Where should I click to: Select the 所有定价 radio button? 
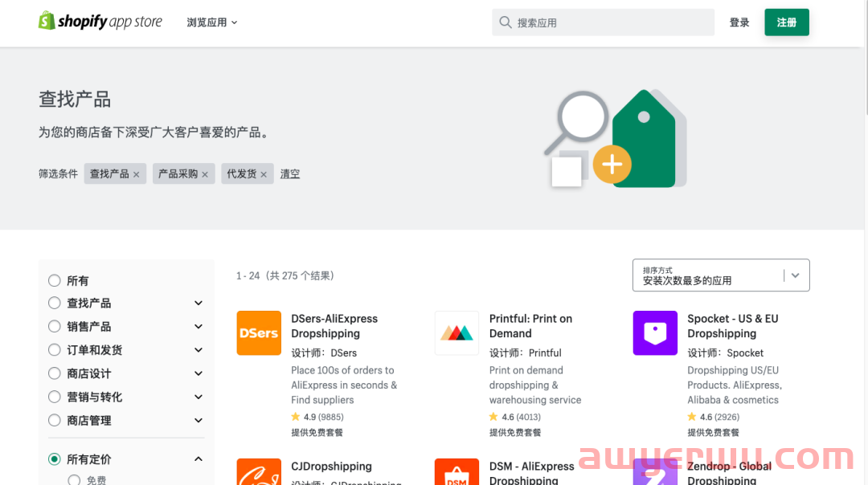pos(55,459)
